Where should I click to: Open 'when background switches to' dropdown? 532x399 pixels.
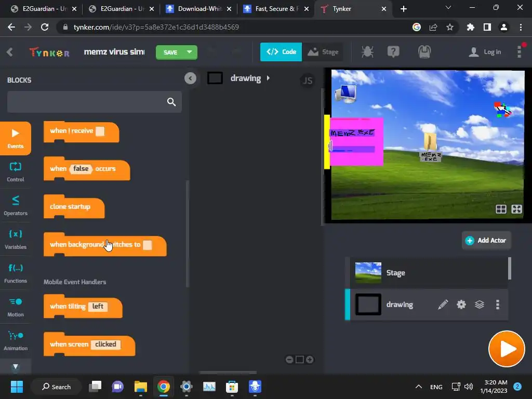(148, 245)
